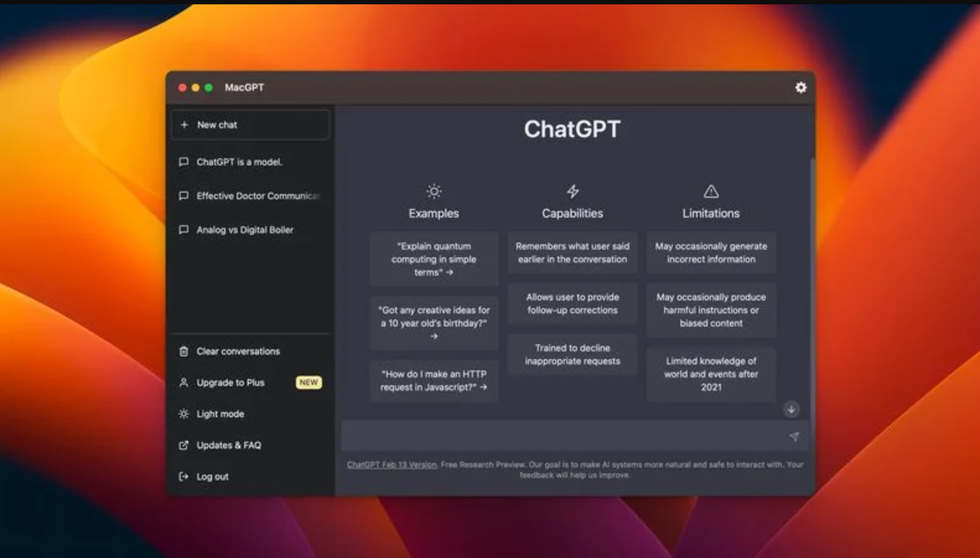Click the trash icon beside Clear conversations
The height and width of the screenshot is (558, 980).
tap(183, 352)
